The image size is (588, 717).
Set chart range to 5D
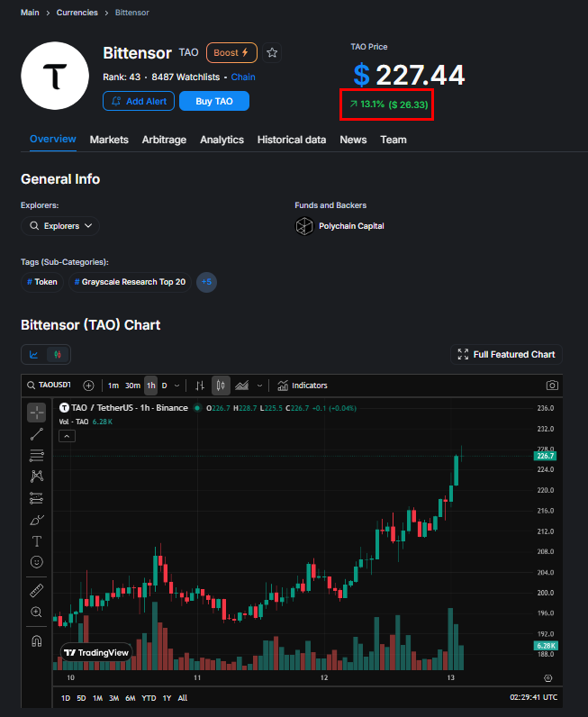tap(81, 698)
